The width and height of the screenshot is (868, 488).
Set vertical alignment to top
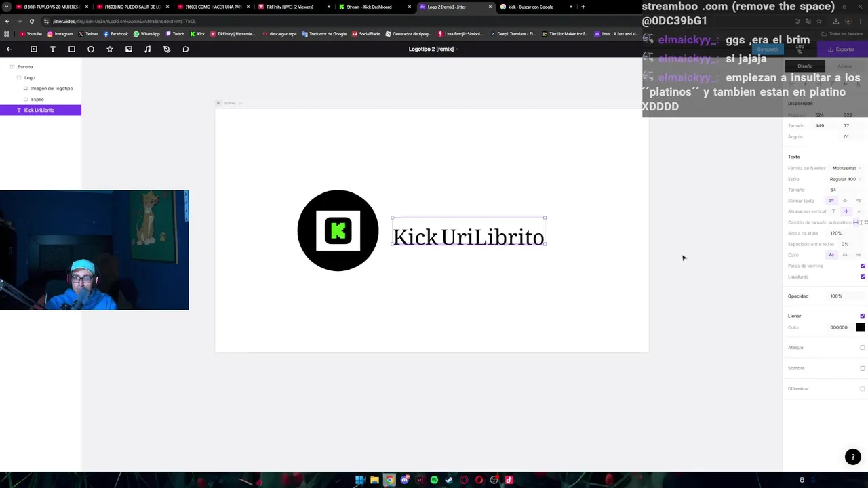pyautogui.click(x=833, y=211)
